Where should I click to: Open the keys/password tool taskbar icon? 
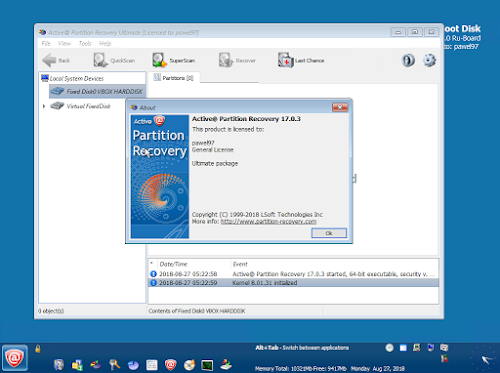point(115,365)
